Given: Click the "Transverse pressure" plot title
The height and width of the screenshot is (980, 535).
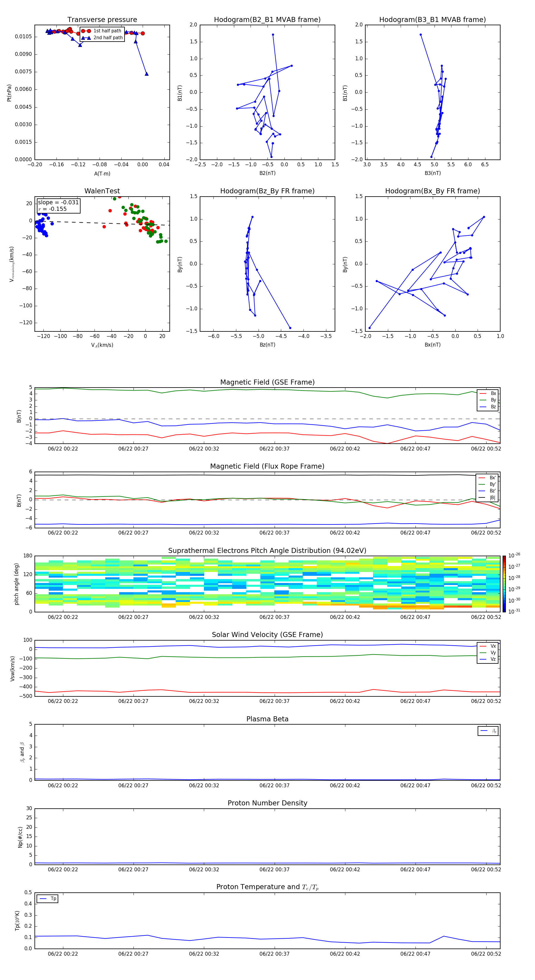Looking at the screenshot, I should (x=102, y=19).
